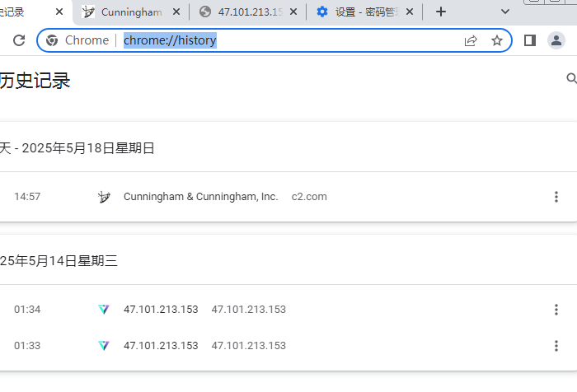Close the 设置 settings tab

point(410,12)
